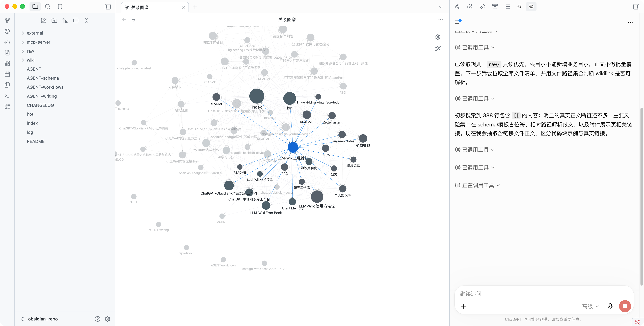Select the LLM-Wiki工程维护 blue node
The height and width of the screenshot is (326, 644).
click(293, 147)
